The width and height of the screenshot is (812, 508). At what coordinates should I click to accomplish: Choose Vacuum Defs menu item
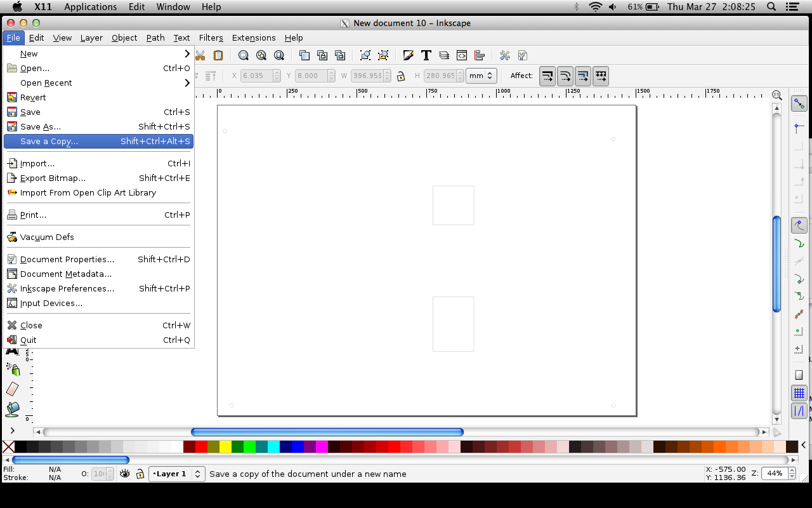coord(98,237)
